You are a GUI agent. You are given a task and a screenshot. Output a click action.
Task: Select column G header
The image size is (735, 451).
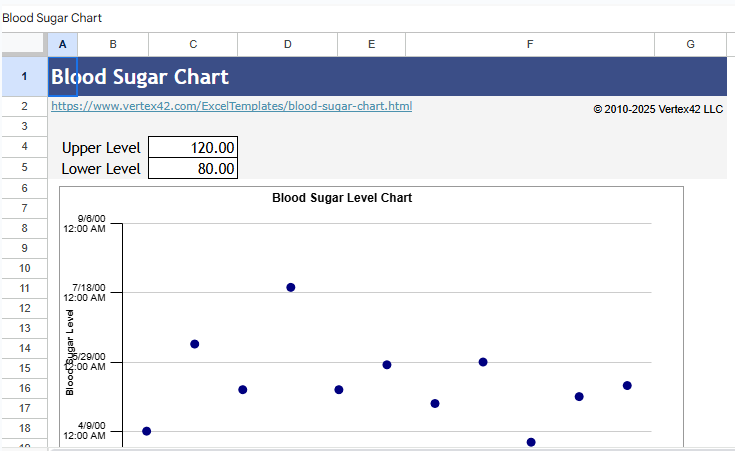coord(690,44)
